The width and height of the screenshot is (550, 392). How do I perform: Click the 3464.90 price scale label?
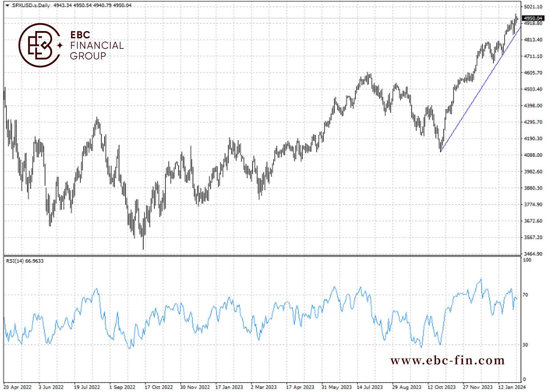coord(533,254)
